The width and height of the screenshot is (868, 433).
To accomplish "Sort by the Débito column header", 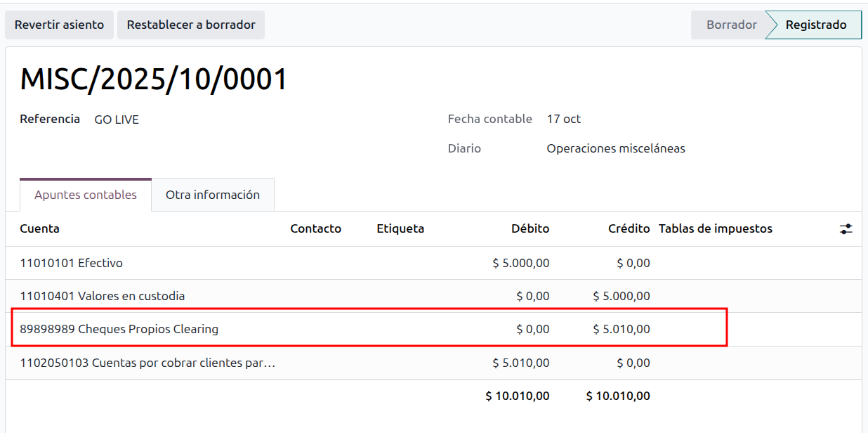I will coord(530,228).
